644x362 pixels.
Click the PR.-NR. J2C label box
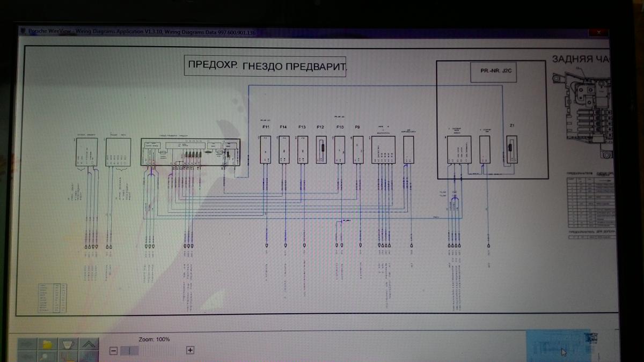point(494,72)
